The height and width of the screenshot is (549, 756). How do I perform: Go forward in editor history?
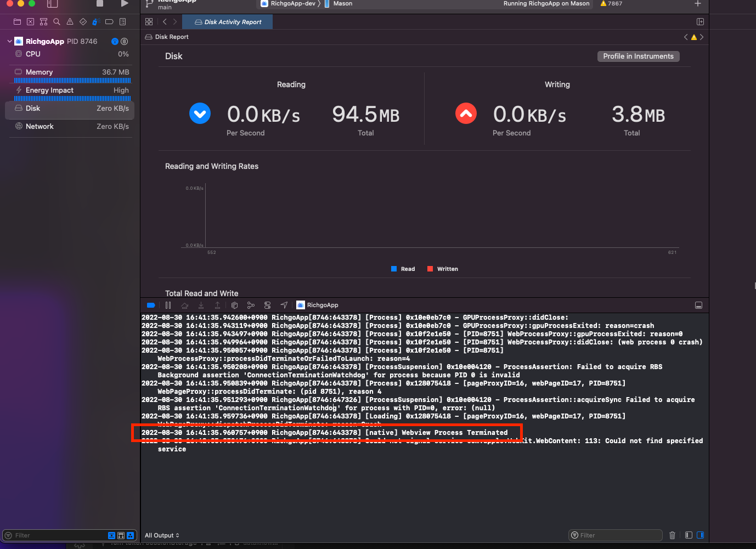coord(175,22)
